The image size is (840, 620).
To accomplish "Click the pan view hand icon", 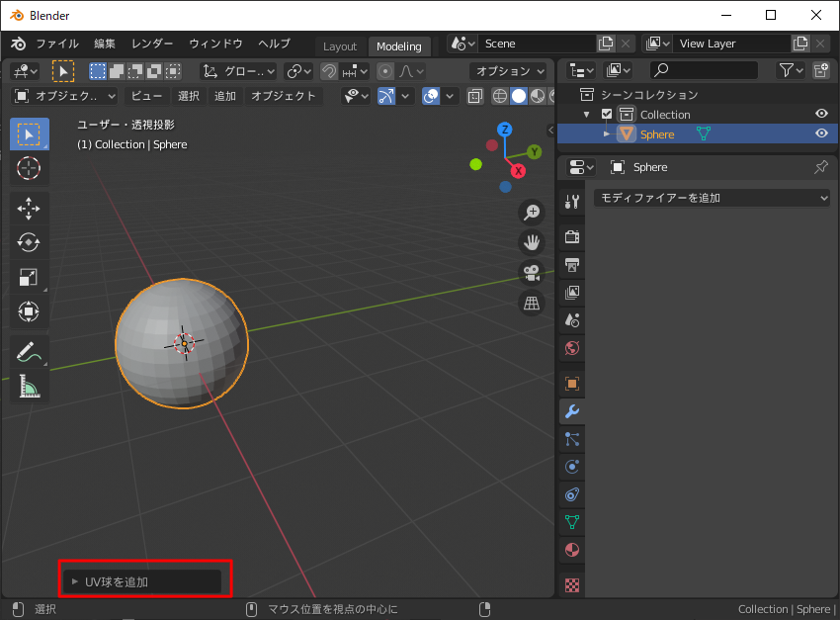I will point(532,242).
